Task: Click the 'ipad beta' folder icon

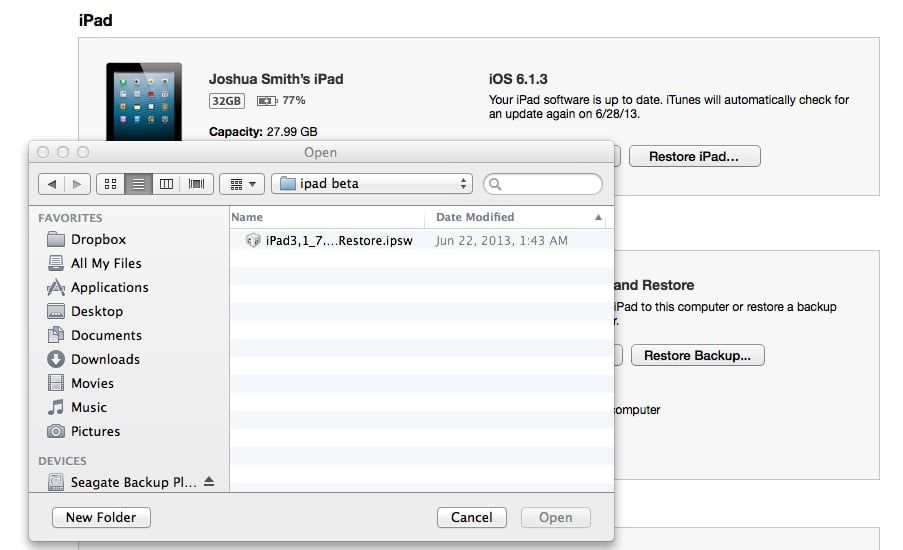Action: [x=287, y=184]
